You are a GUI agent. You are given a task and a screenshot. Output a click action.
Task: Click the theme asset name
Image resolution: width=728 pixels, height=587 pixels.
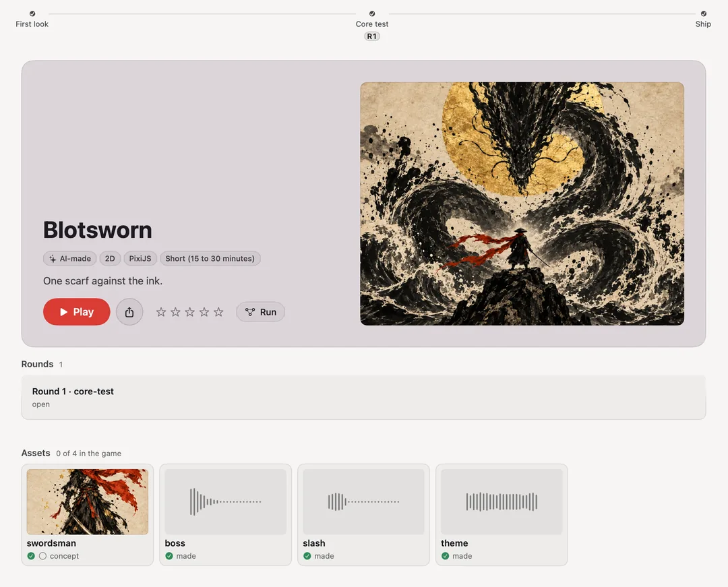[454, 543]
